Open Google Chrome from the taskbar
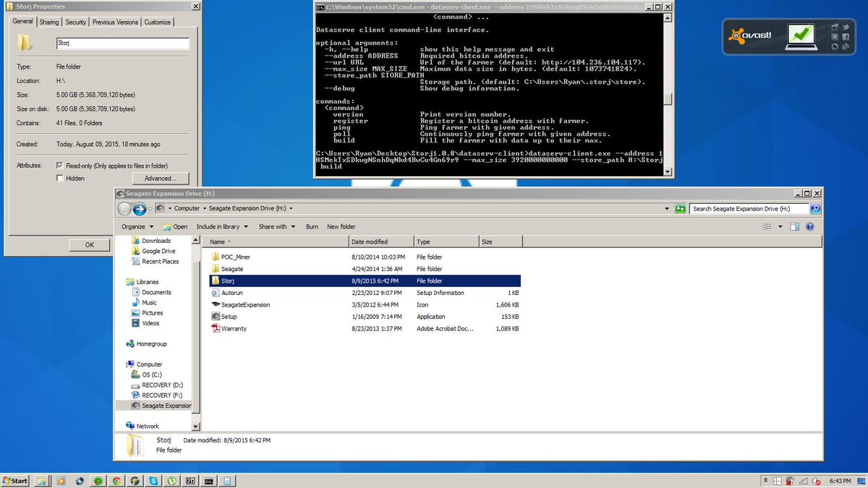The image size is (868, 488). [x=116, y=481]
